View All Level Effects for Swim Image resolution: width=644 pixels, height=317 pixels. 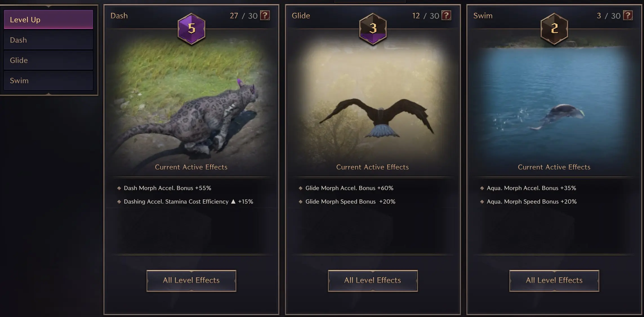[554, 281]
